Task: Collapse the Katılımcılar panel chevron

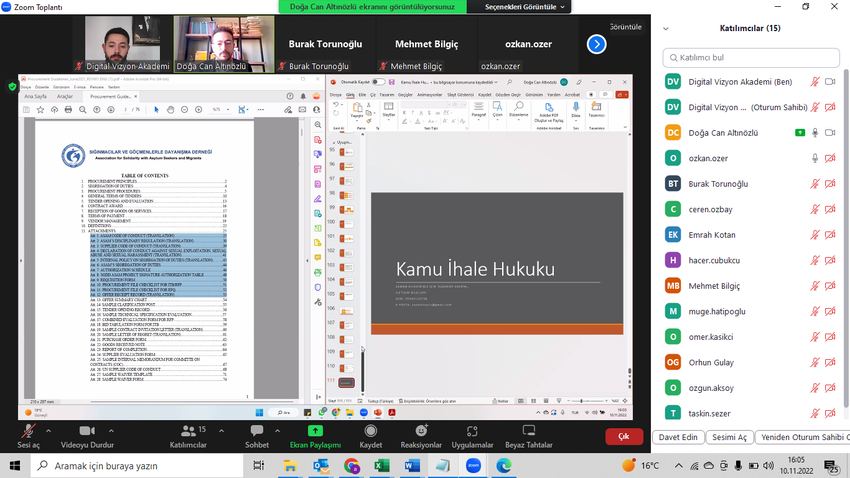Action: tap(666, 29)
